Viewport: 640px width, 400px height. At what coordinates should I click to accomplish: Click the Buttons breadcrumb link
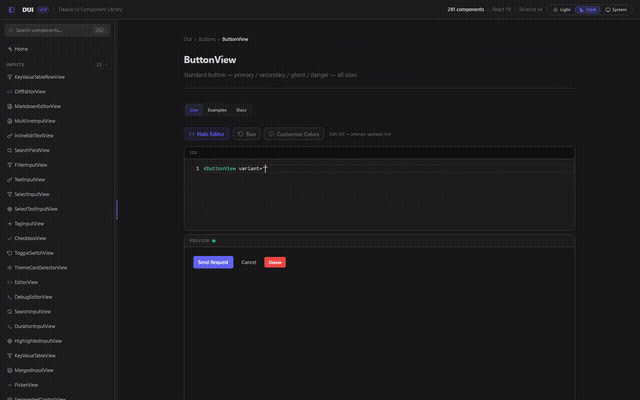pyautogui.click(x=207, y=39)
